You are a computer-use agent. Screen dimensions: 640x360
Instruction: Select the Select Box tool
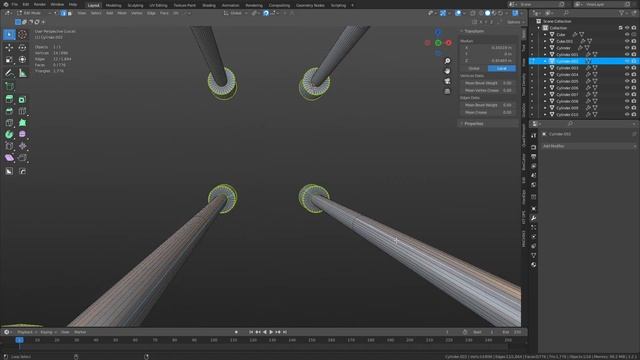point(9,35)
